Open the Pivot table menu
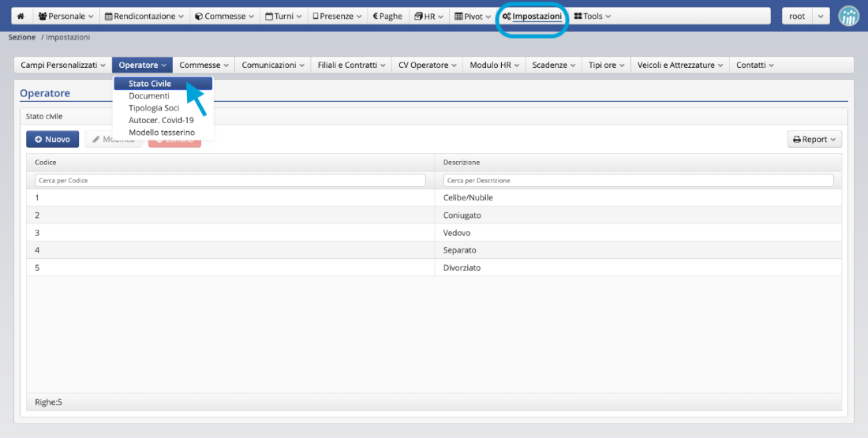Screen dimensions: 868x438 [473, 16]
